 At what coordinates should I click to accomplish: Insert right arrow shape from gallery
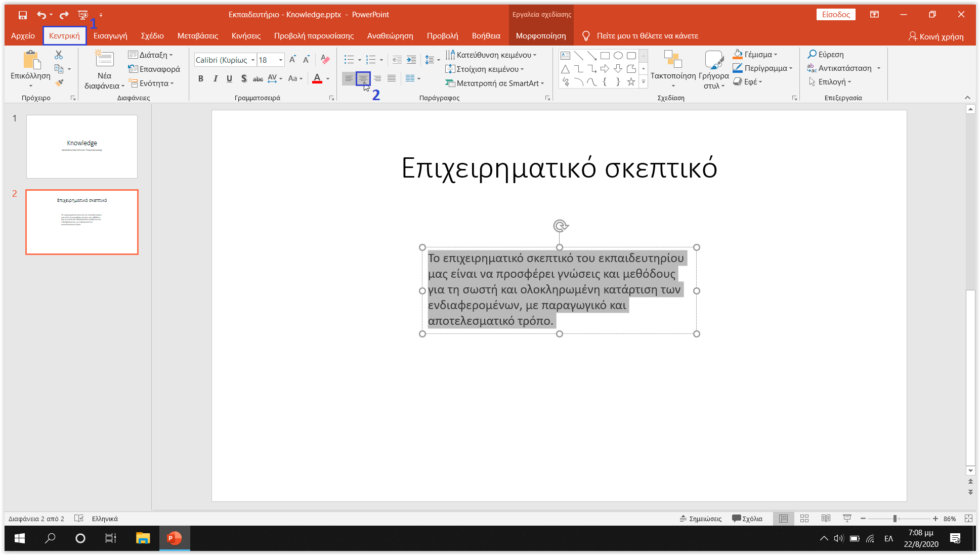coord(605,68)
